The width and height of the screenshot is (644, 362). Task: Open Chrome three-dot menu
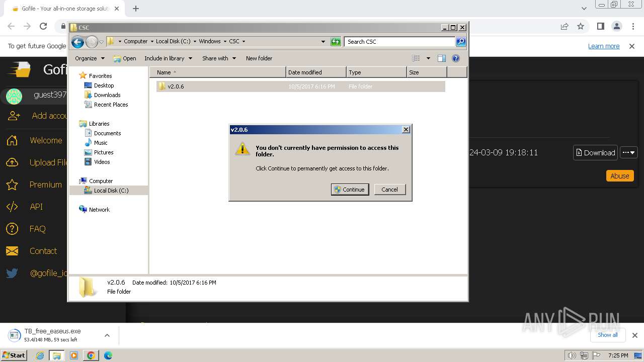[x=632, y=26]
